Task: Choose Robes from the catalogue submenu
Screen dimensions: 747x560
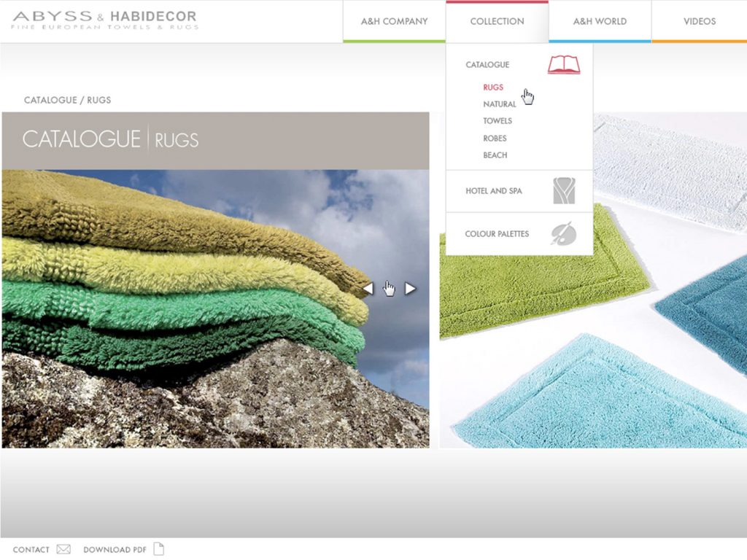Action: (x=495, y=139)
